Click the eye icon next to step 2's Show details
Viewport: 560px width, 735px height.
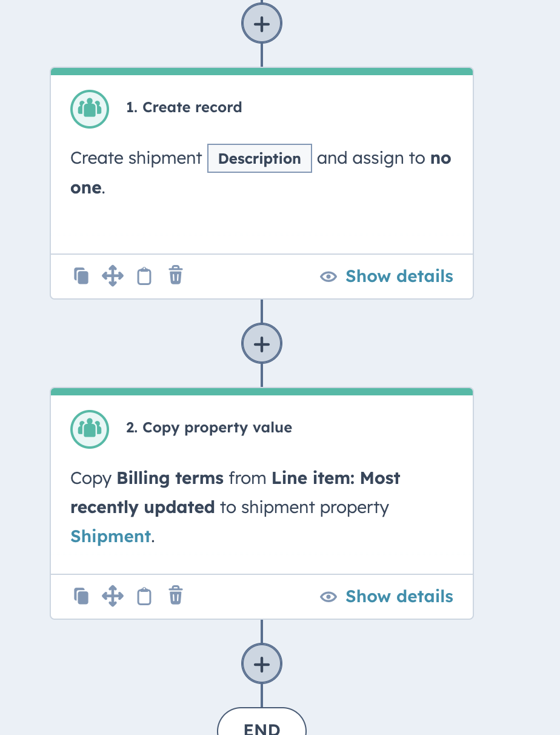[328, 596]
